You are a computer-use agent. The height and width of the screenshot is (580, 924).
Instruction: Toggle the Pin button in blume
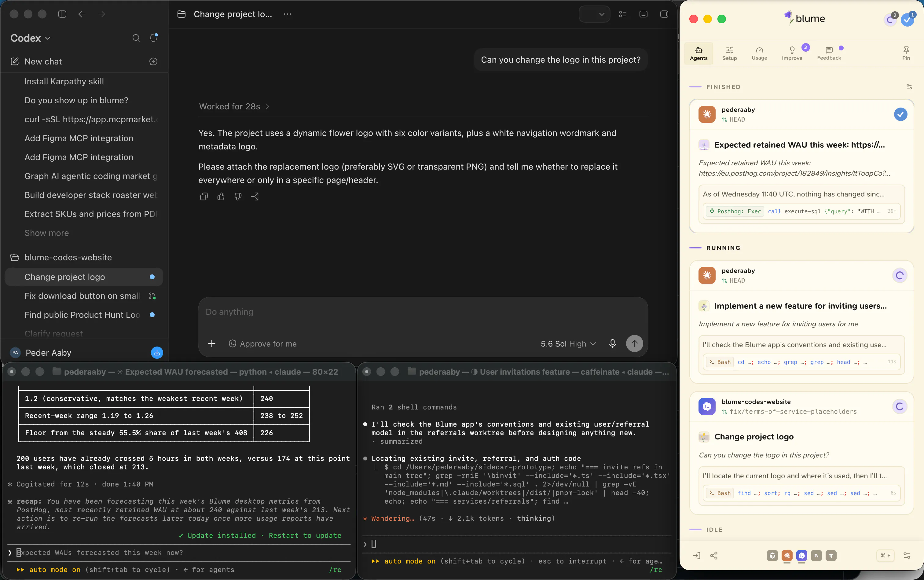(x=906, y=53)
